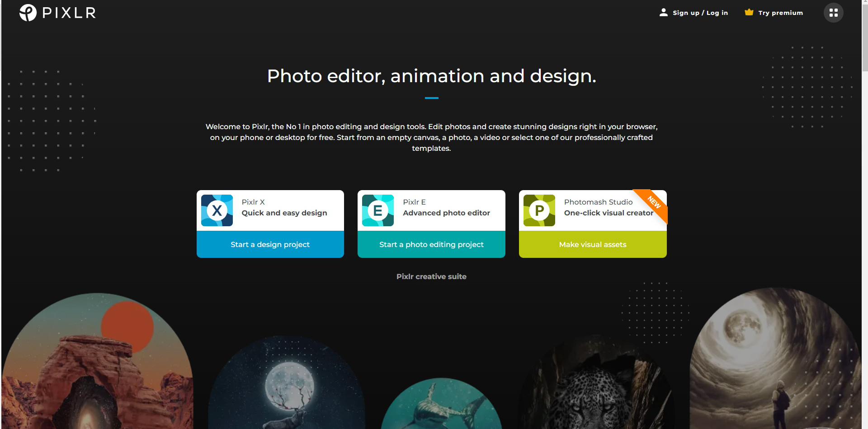Click the Pixlr X title text
Image resolution: width=868 pixels, height=429 pixels.
(x=253, y=202)
